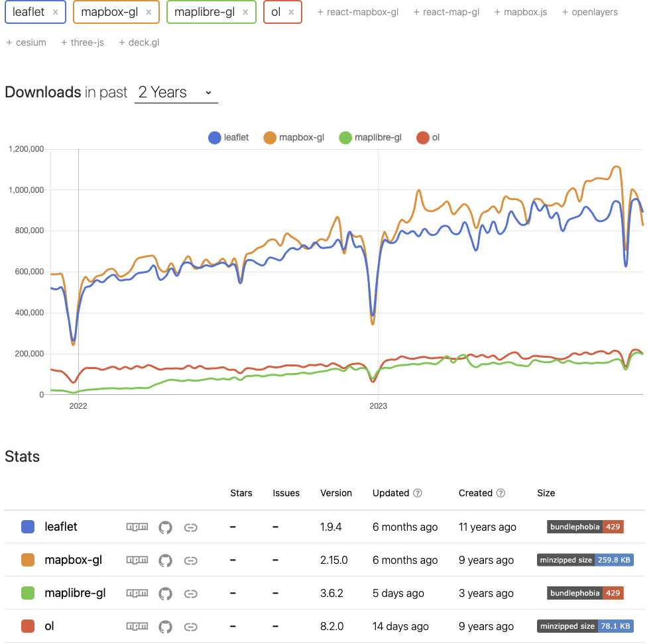Open npm page icon for leaflet row
This screenshot has width=661, height=644.
coord(137,527)
